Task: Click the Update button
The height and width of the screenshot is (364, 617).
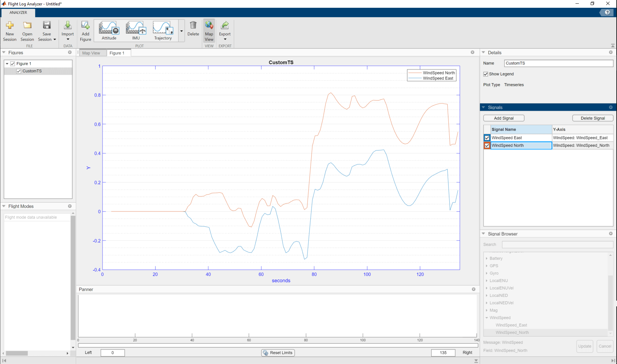Action: pos(585,346)
